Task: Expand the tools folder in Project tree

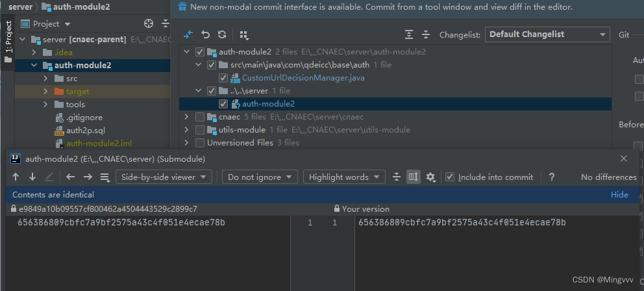Action: [x=45, y=105]
